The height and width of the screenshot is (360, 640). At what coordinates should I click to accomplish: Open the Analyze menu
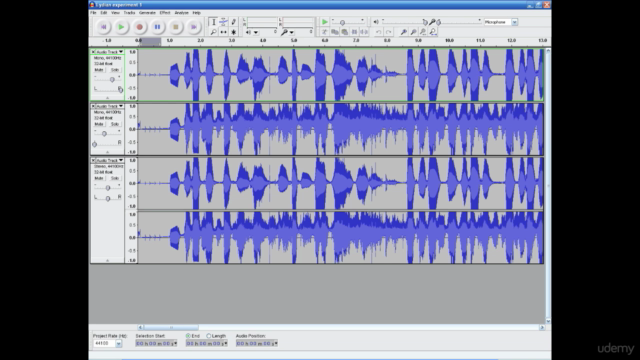click(182, 13)
